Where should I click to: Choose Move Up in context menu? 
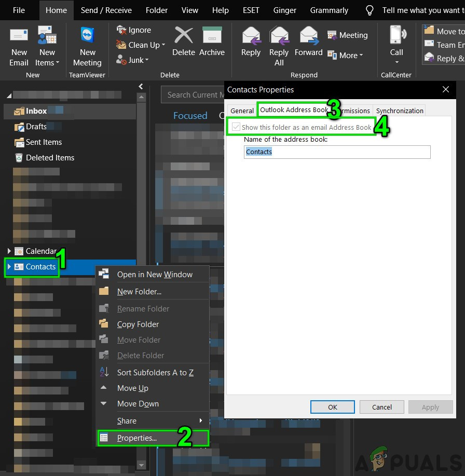click(x=153, y=388)
